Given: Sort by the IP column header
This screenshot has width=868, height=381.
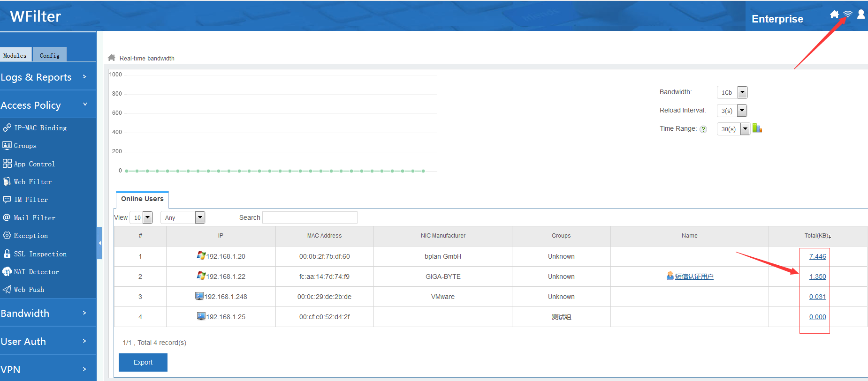Looking at the screenshot, I should (221, 236).
